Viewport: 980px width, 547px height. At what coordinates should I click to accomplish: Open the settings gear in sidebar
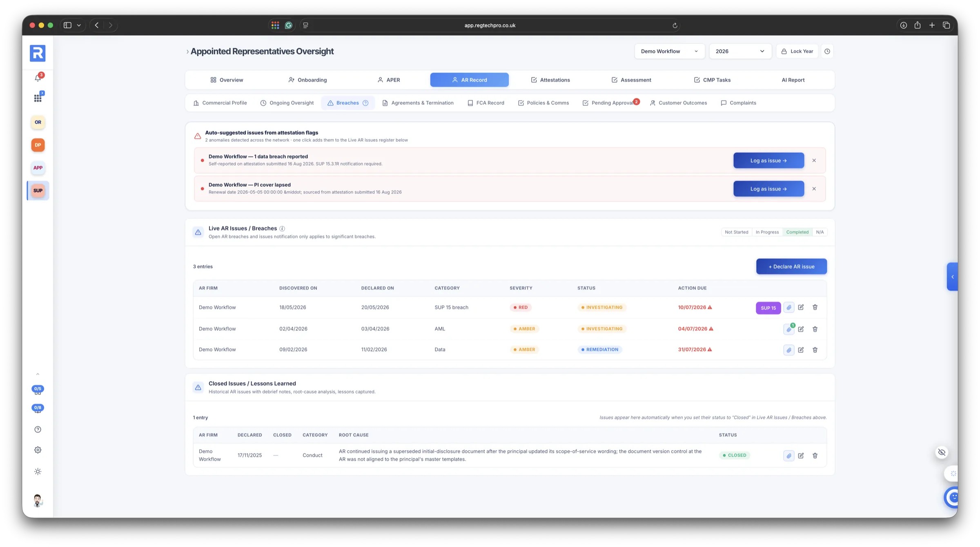(x=38, y=450)
